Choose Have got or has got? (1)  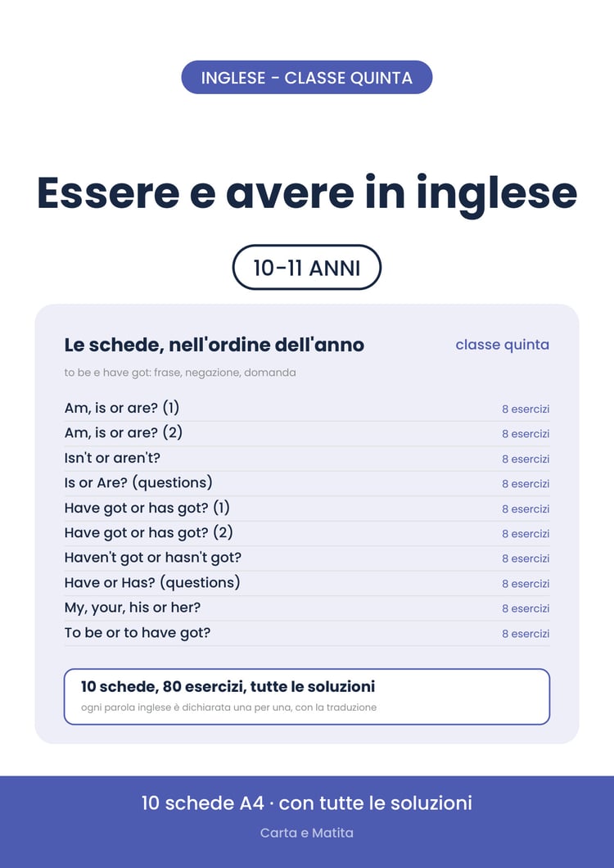[x=307, y=509]
